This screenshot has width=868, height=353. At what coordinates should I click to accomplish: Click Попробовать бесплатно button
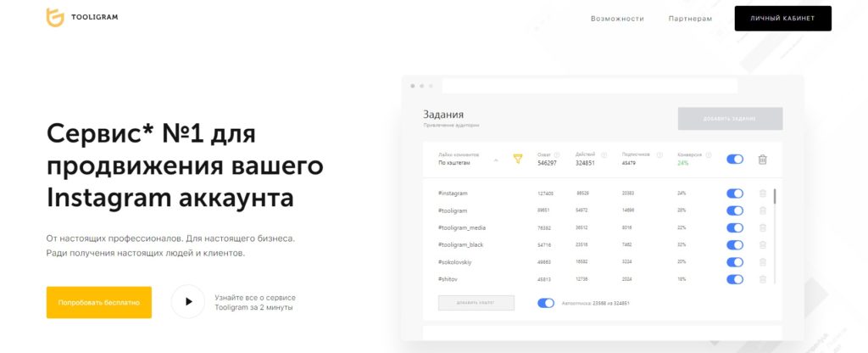tap(99, 303)
